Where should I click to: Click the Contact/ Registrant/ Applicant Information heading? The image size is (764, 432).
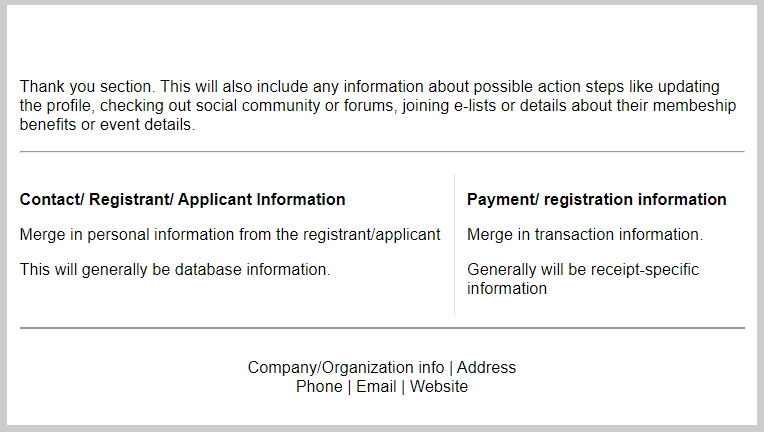pos(183,200)
